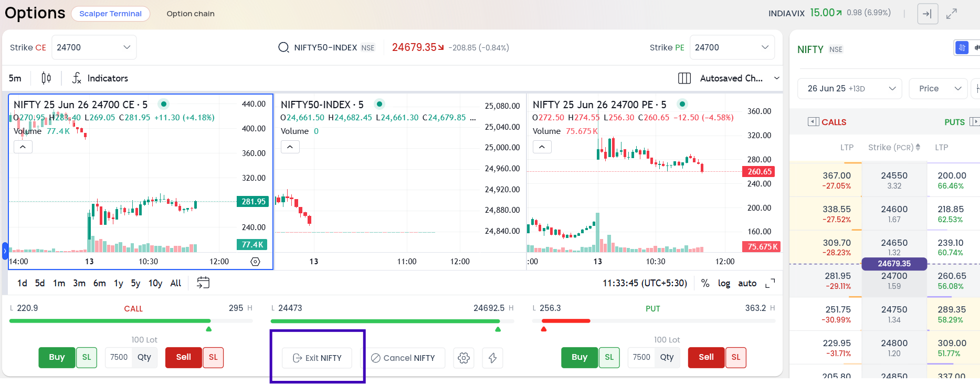The image size is (980, 384).
Task: Click the search icon beside NIFTY50-INDEX
Action: click(x=283, y=47)
